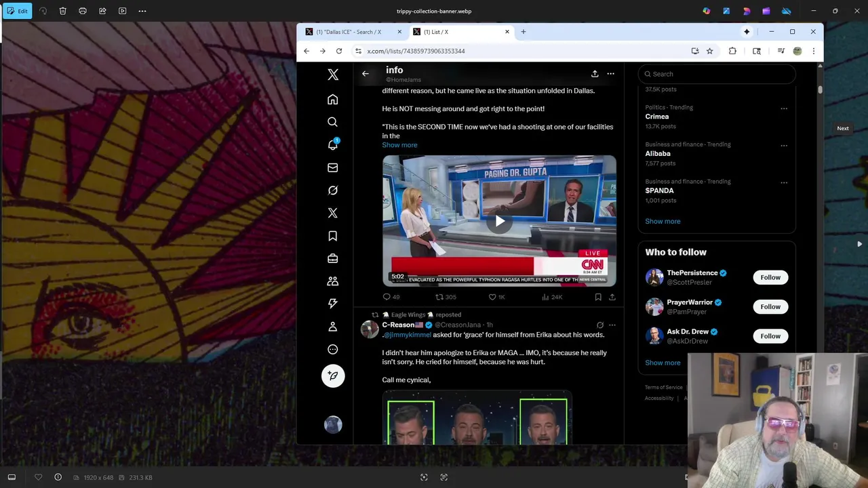Image resolution: width=868 pixels, height=488 pixels.
Task: Open X Bookmarks in sidebar
Action: pos(333,236)
